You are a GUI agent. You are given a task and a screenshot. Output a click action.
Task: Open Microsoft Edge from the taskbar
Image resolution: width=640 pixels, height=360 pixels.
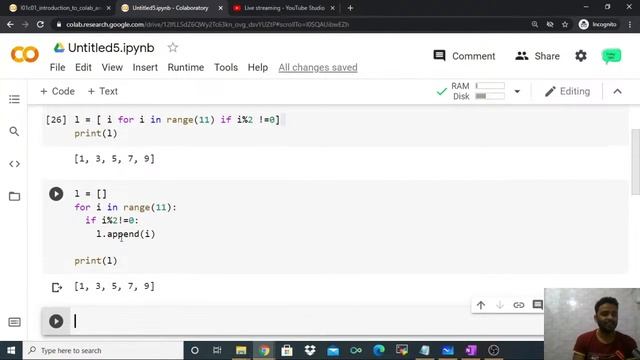pyautogui.click(x=379, y=351)
